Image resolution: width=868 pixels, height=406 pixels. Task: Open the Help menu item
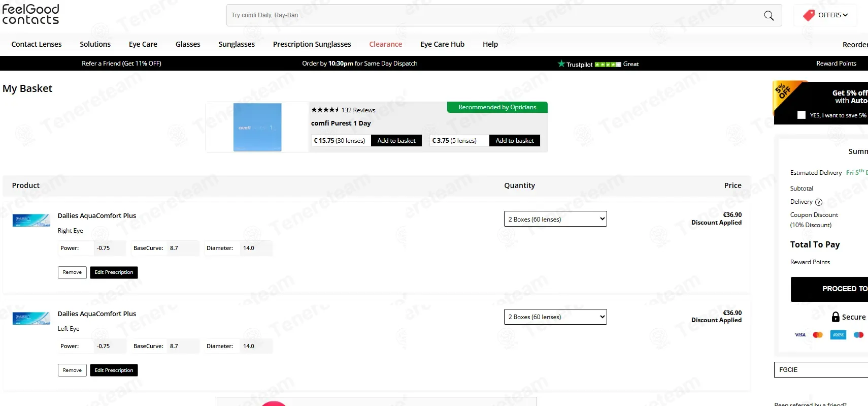click(490, 44)
